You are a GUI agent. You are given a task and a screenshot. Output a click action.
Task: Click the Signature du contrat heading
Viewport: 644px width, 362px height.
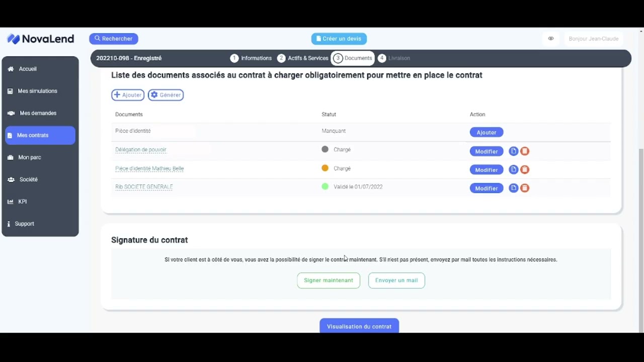coord(149,240)
